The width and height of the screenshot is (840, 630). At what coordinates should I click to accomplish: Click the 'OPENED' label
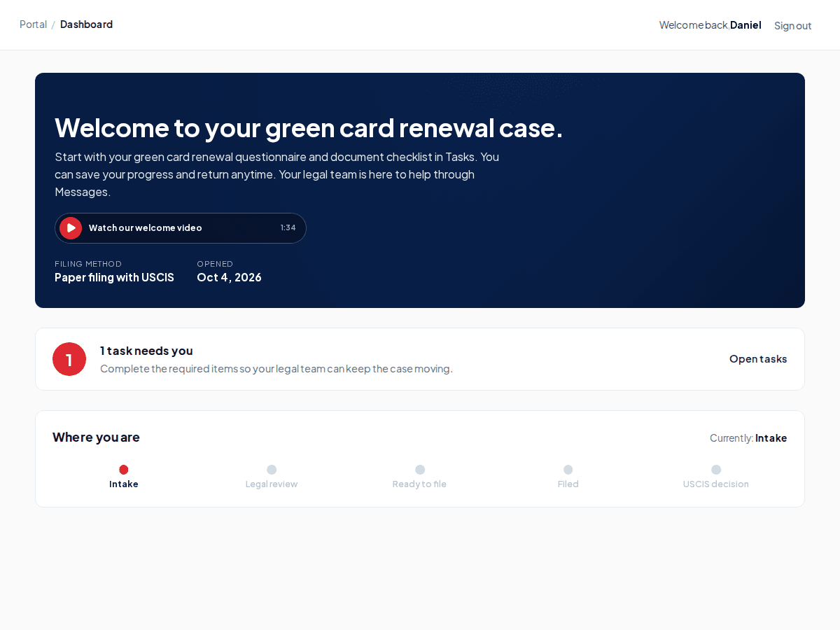pos(215,264)
